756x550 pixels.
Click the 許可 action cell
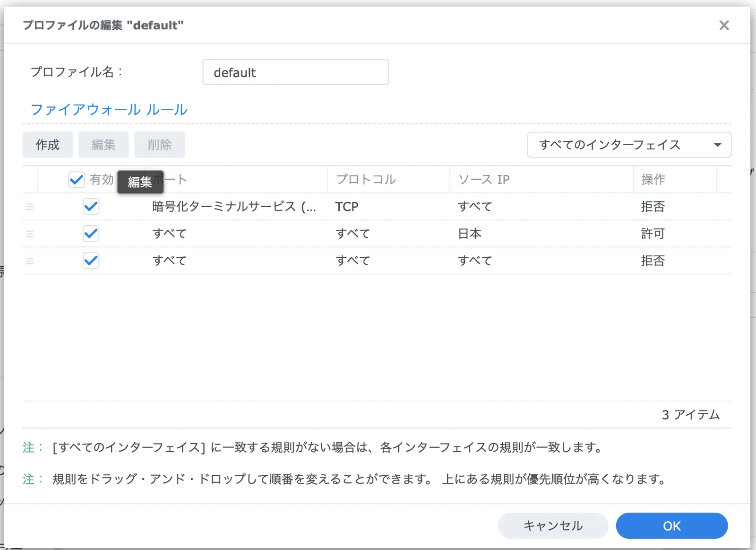click(653, 234)
